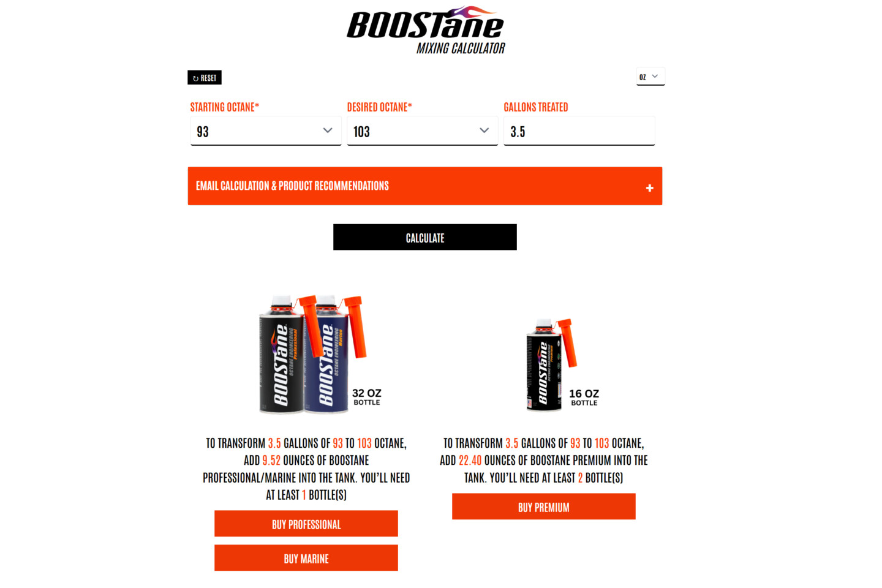Click the black Calculate button

click(425, 237)
